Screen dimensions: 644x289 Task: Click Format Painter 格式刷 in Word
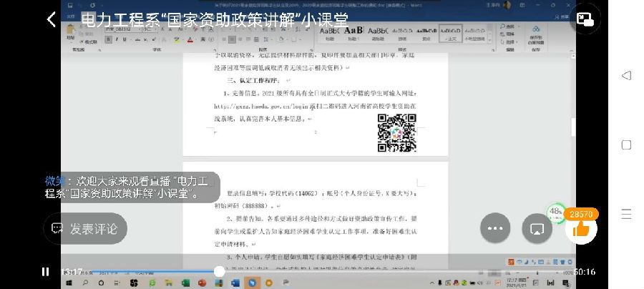[x=89, y=42]
